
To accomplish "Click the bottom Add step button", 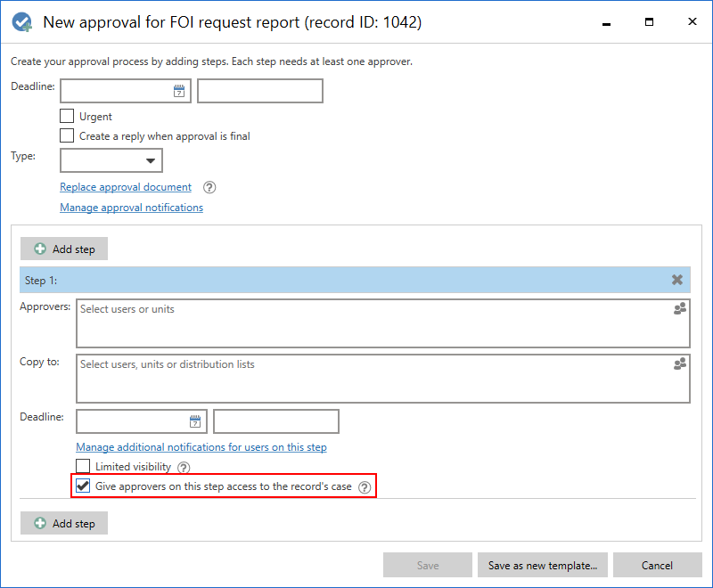I will pos(64,523).
